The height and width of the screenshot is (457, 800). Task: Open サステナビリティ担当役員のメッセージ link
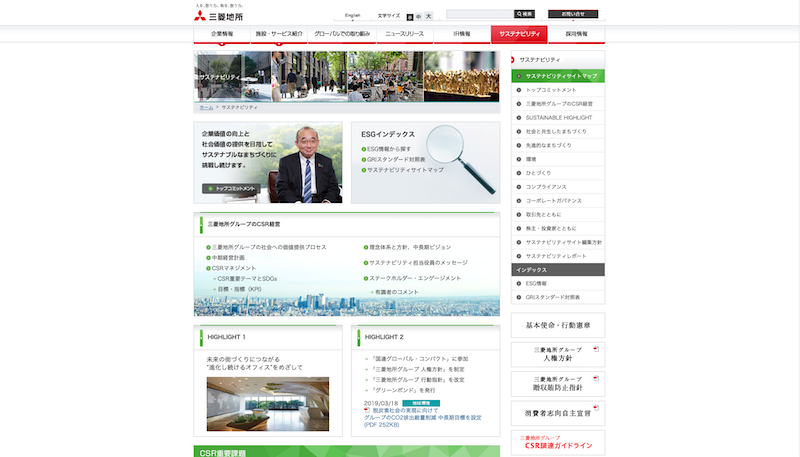[x=416, y=263]
